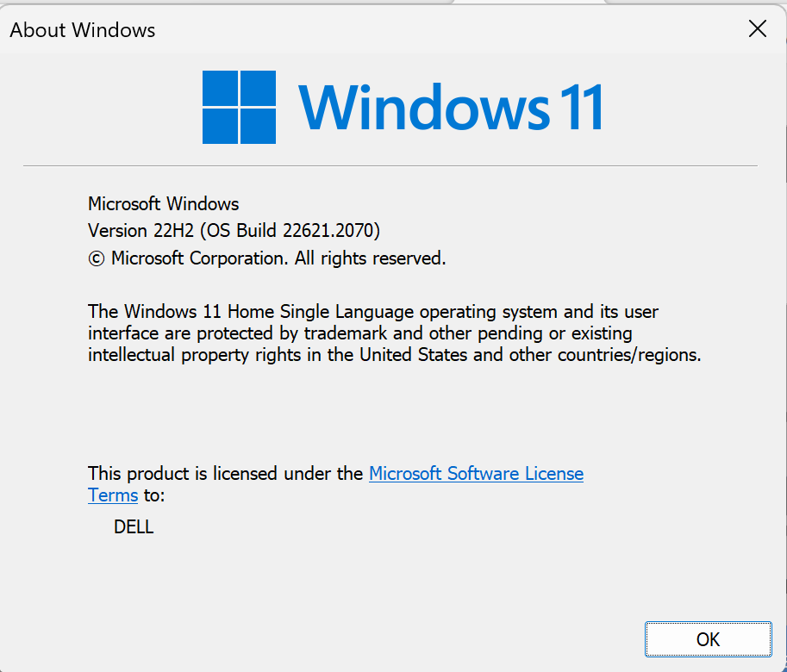Click the licensee name 'DELL'
This screenshot has height=672, width=787.
(134, 527)
